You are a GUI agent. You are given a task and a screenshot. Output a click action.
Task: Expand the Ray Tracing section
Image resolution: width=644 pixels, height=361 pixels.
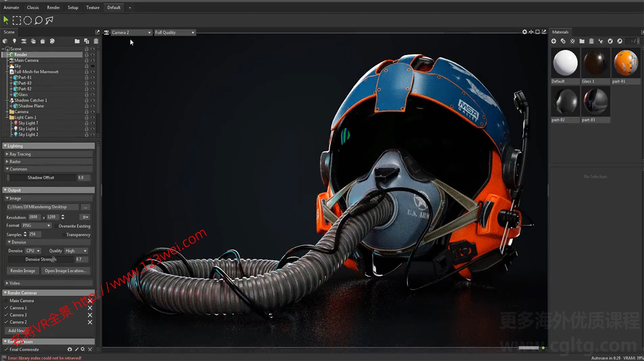(x=20, y=154)
